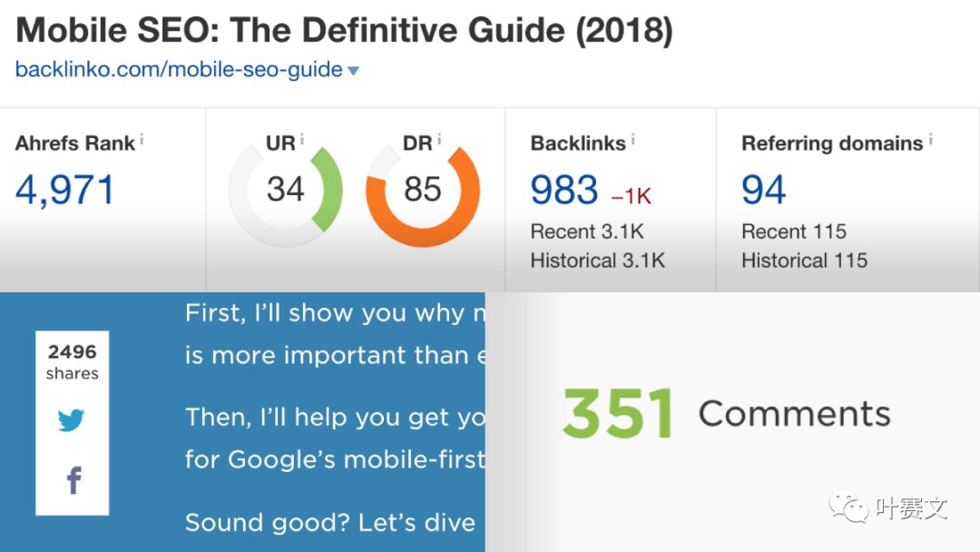Click Recent 3.1K under Backlinks
This screenshot has width=980, height=552.
click(x=587, y=232)
